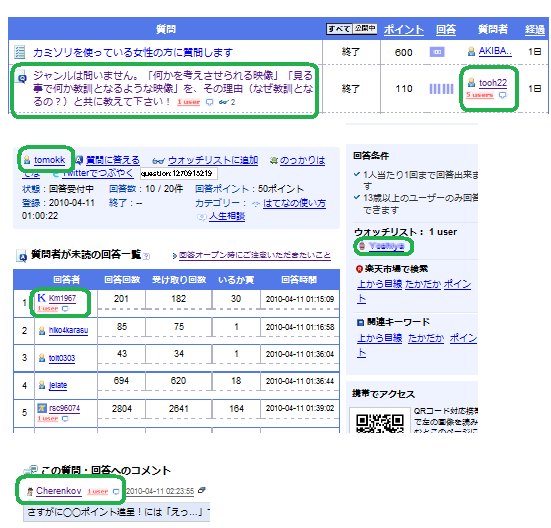Click たかだか under 関連キーワード
The height and width of the screenshot is (528, 551).
(426, 338)
